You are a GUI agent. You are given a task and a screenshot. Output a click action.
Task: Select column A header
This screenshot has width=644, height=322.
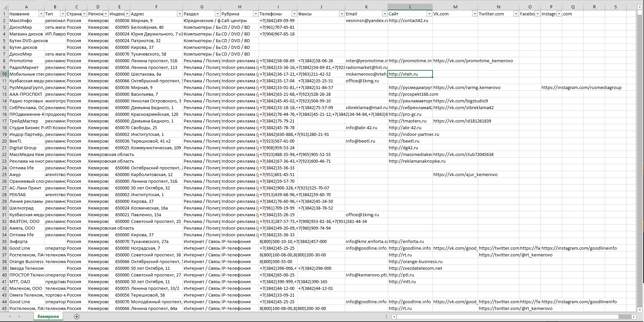tap(26, 7)
